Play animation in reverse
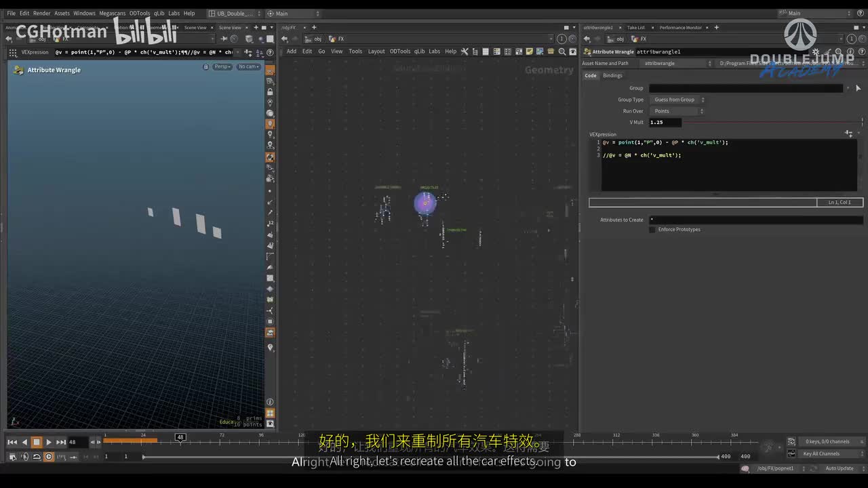Viewport: 868px width, 488px height. (24, 442)
